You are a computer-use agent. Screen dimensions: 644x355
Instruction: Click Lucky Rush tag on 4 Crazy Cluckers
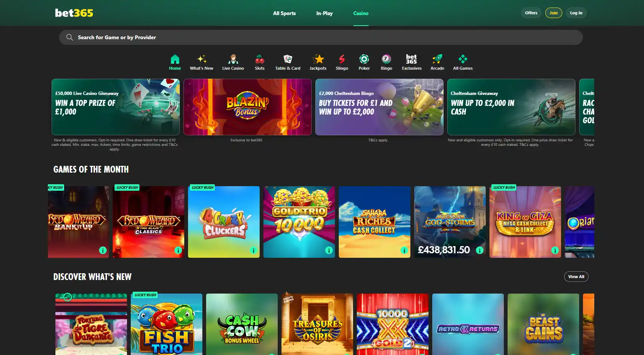202,187
